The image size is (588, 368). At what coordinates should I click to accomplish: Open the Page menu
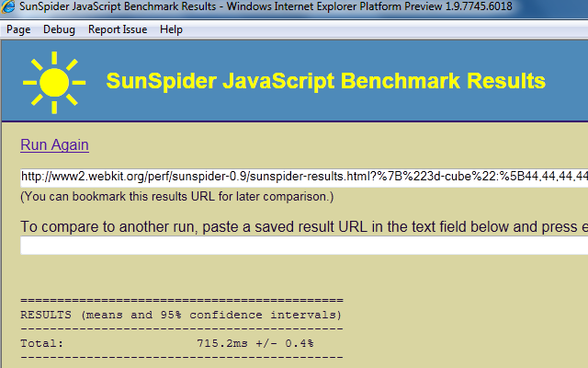pyautogui.click(x=18, y=29)
